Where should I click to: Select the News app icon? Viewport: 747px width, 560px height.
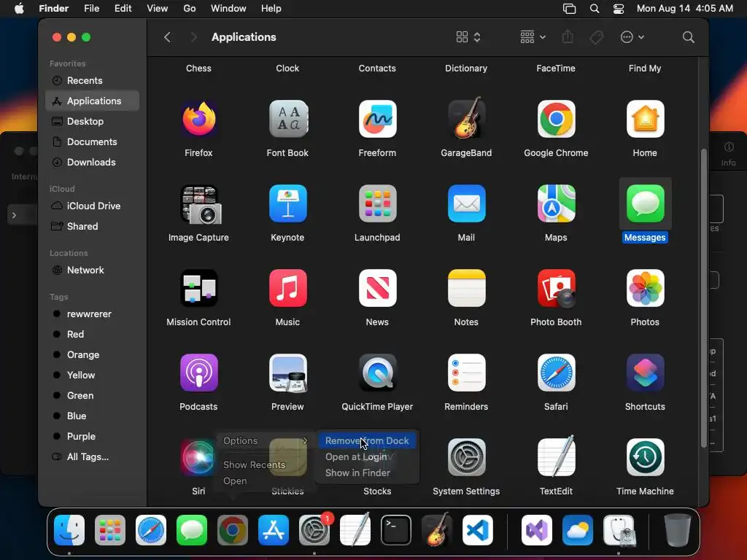coord(377,289)
